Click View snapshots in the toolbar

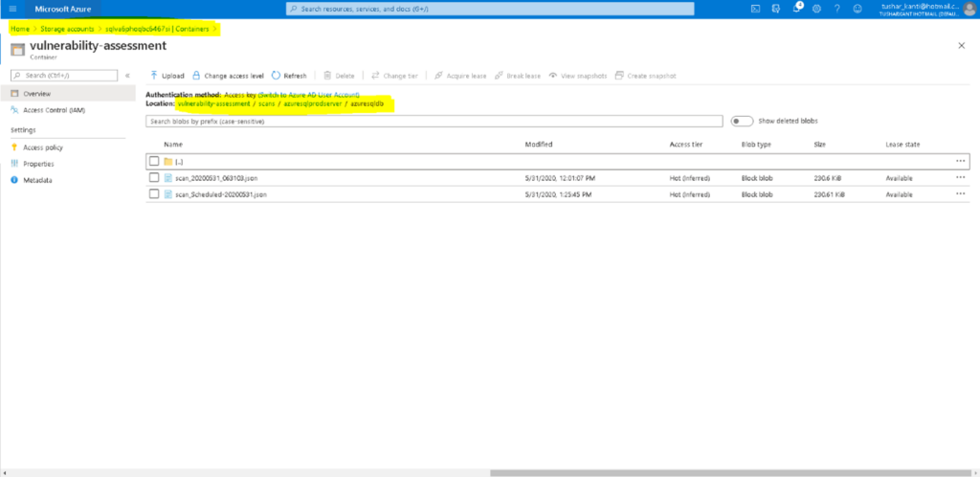(x=578, y=76)
